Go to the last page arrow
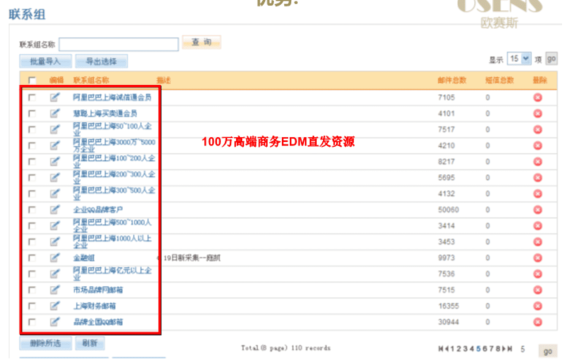 pyautogui.click(x=510, y=349)
